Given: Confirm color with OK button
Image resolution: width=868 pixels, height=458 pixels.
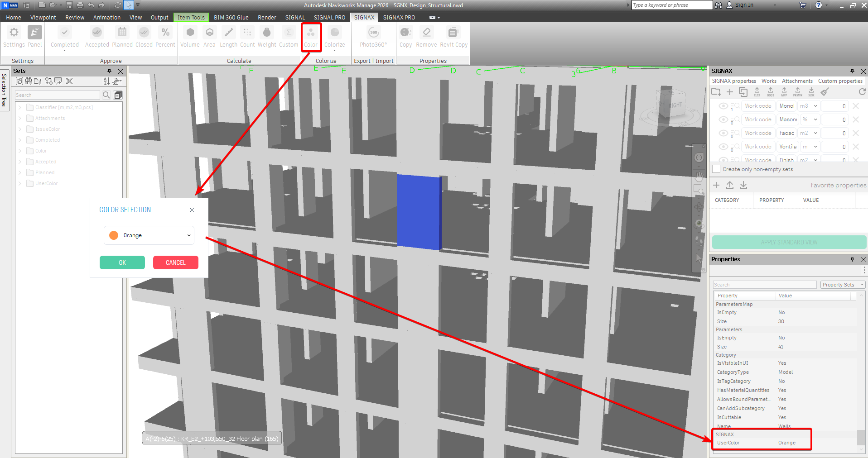Looking at the screenshot, I should pyautogui.click(x=122, y=262).
